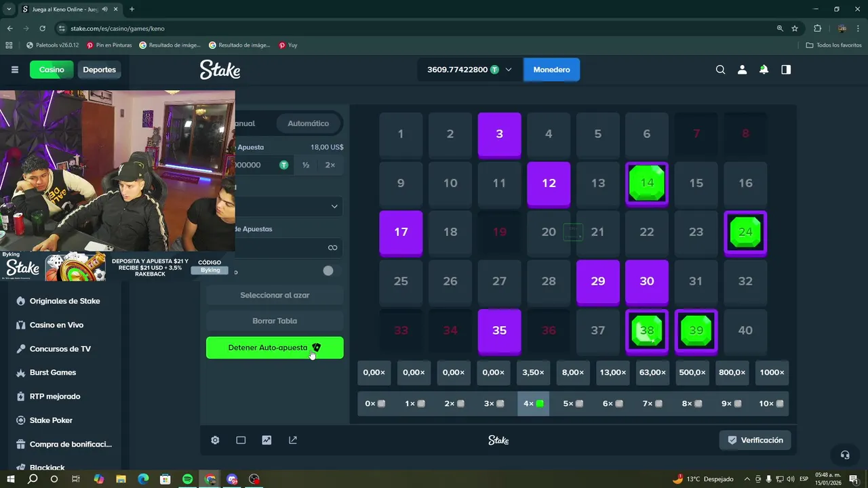Open Microsoft Edge in taskbar
The width and height of the screenshot is (868, 488).
pos(143,479)
